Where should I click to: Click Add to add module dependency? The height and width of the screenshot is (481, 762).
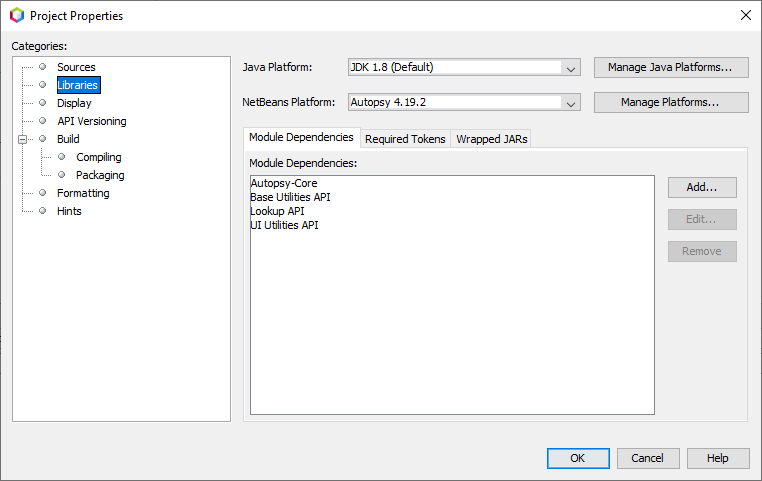tap(702, 187)
